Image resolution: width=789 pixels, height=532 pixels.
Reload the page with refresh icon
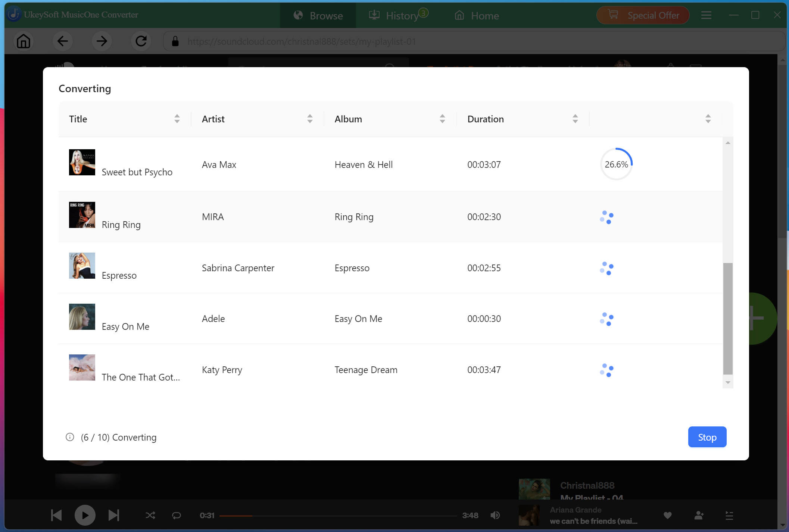click(x=141, y=41)
